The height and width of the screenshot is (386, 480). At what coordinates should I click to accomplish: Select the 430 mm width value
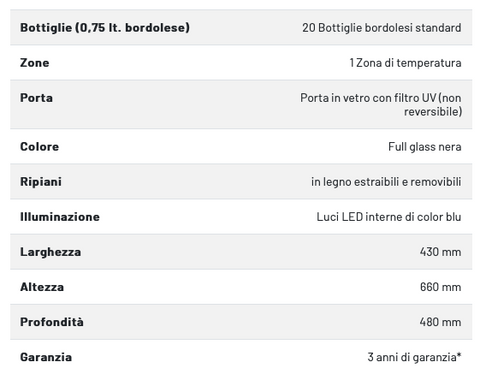pos(440,252)
